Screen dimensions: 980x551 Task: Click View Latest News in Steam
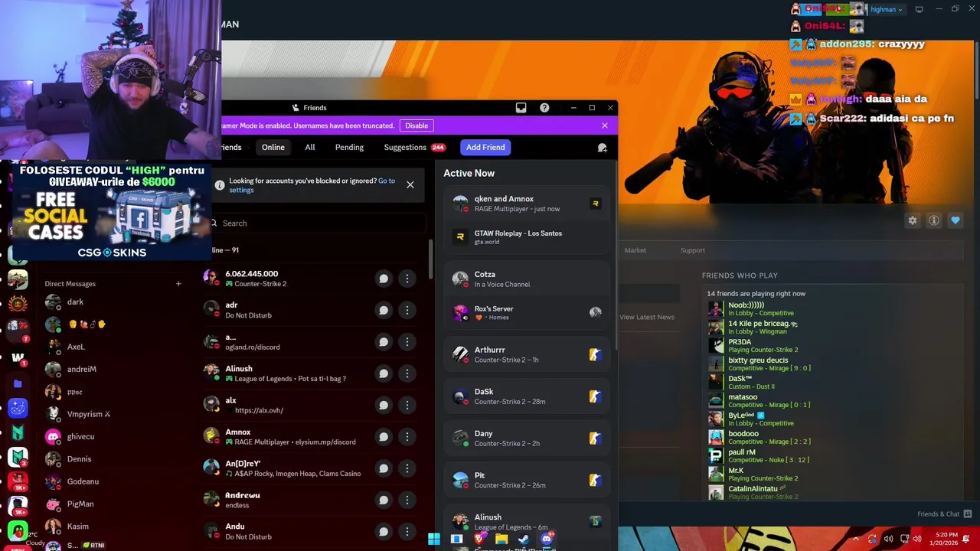647,317
